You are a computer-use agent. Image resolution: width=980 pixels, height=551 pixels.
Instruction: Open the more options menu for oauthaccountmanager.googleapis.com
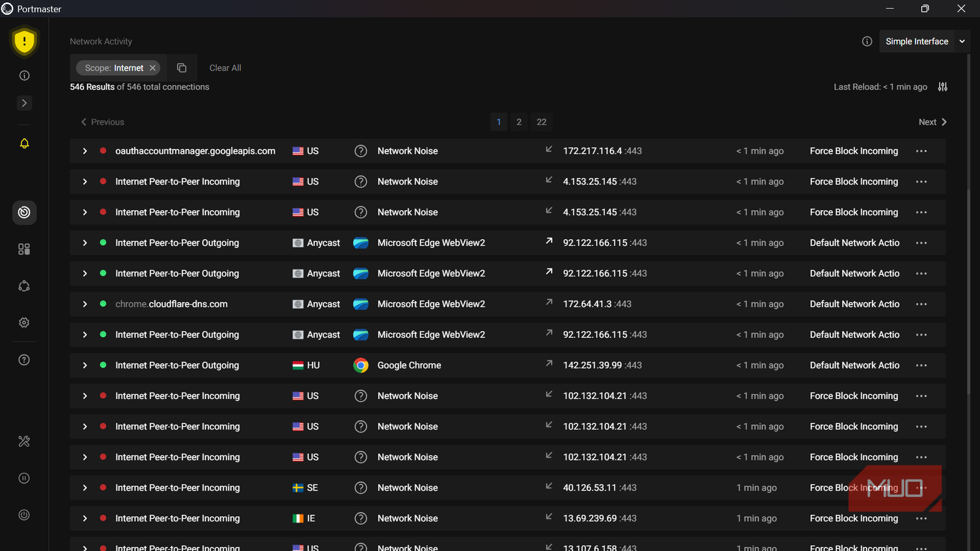921,151
